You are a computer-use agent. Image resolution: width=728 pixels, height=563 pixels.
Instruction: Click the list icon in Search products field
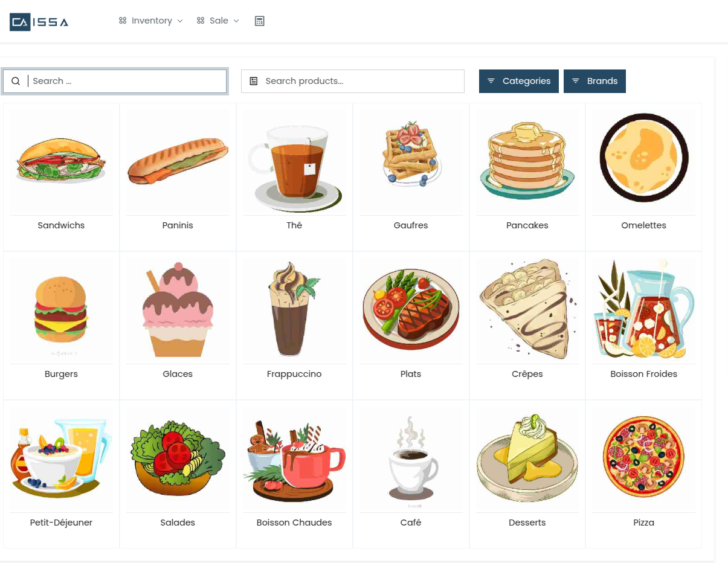[x=254, y=81]
